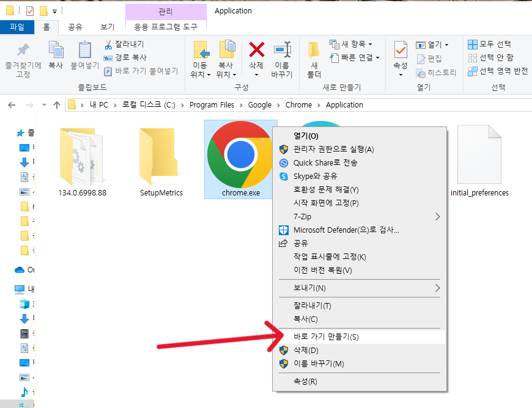This screenshot has height=408, width=532.
Task: Click History (히스토리) in the ribbon
Action: (436, 73)
